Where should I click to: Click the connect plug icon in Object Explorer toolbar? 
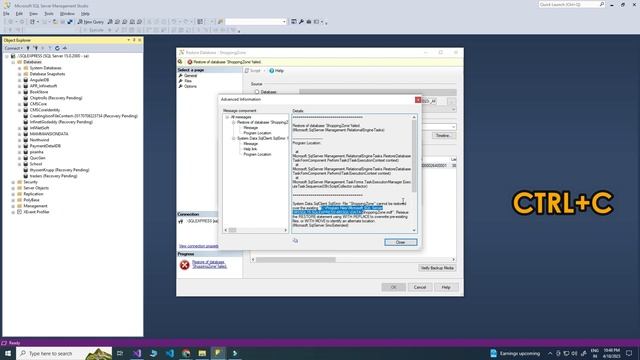pos(28,48)
